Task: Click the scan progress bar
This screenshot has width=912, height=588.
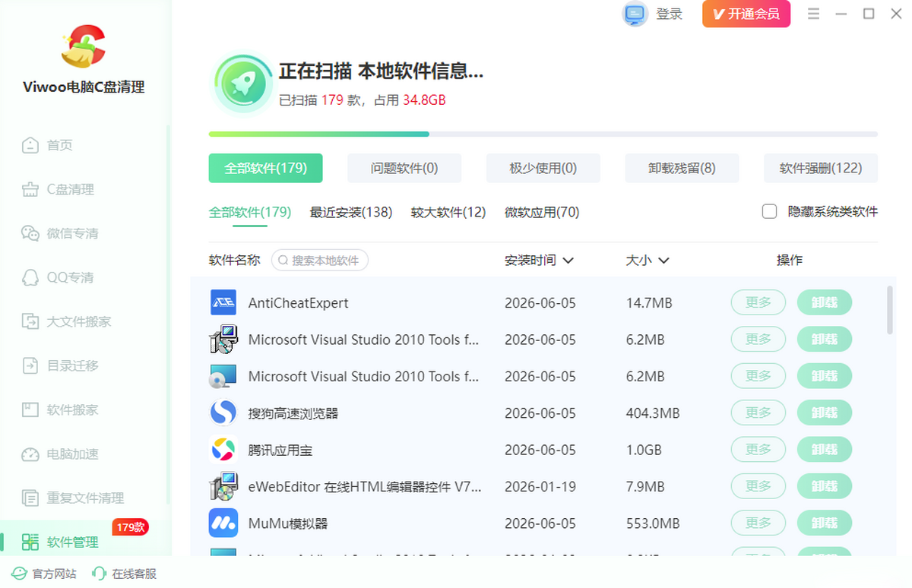Action: coord(543,134)
